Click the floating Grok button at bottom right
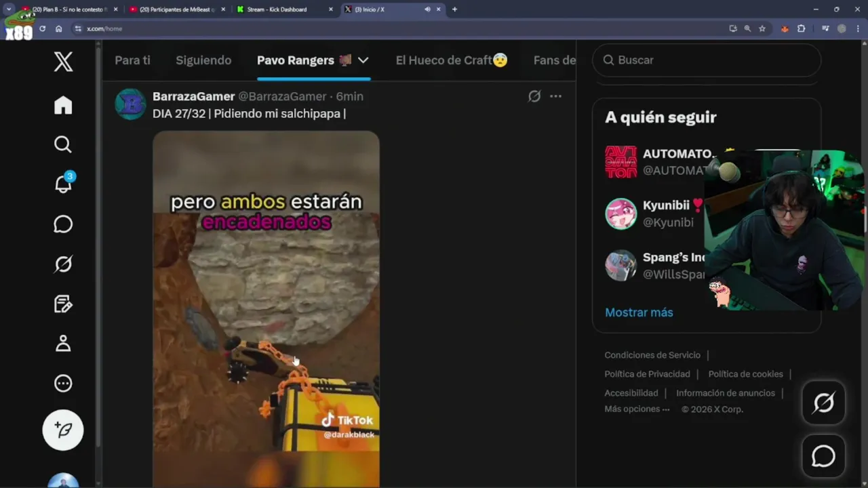 tap(824, 403)
